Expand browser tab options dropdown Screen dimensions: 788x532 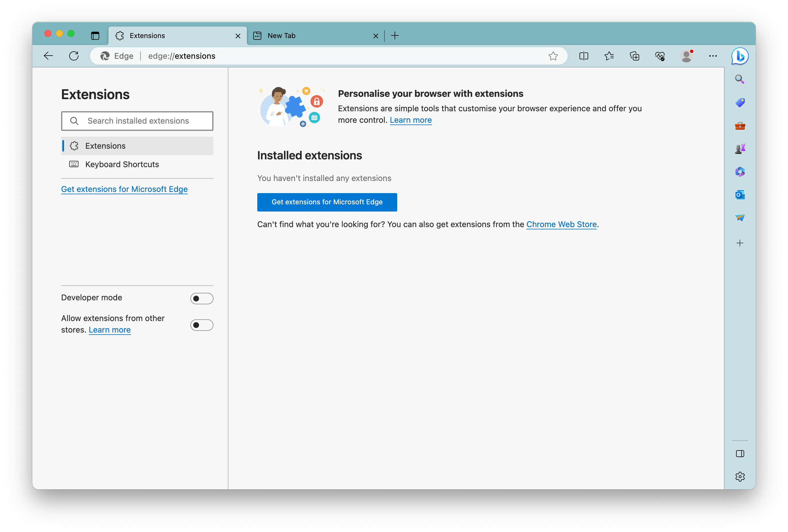(95, 35)
